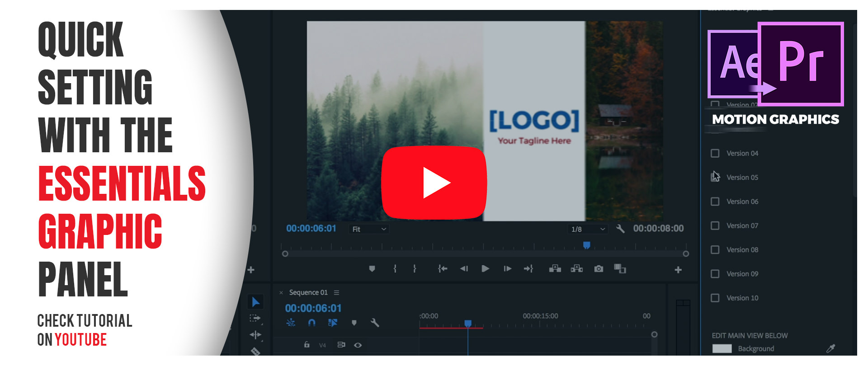
Task: Add a marker from the timeline panel header
Action: (x=354, y=323)
